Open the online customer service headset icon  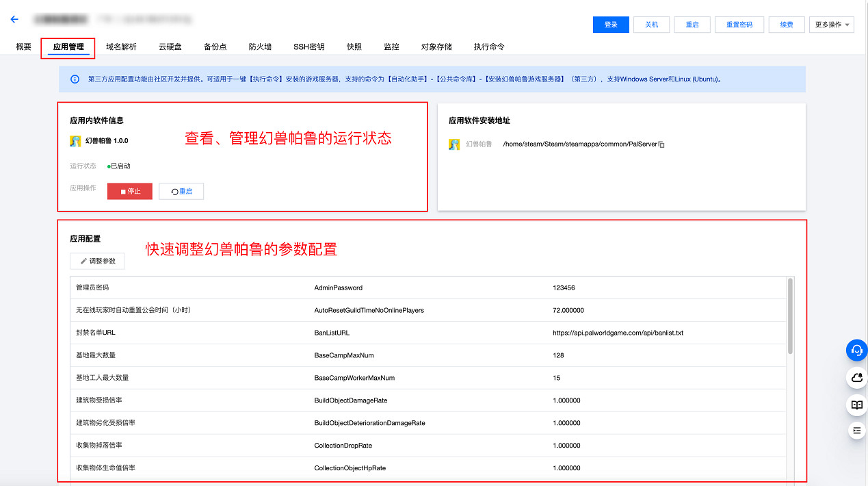click(x=856, y=350)
